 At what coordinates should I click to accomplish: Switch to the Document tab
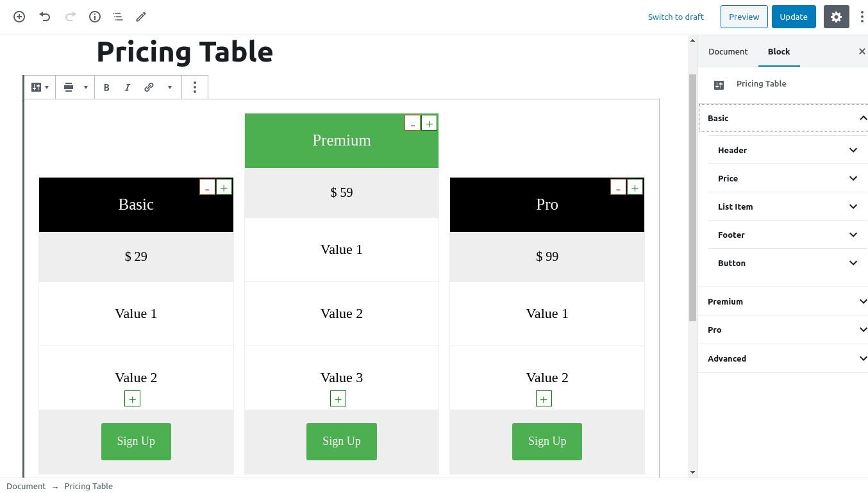[x=728, y=51]
